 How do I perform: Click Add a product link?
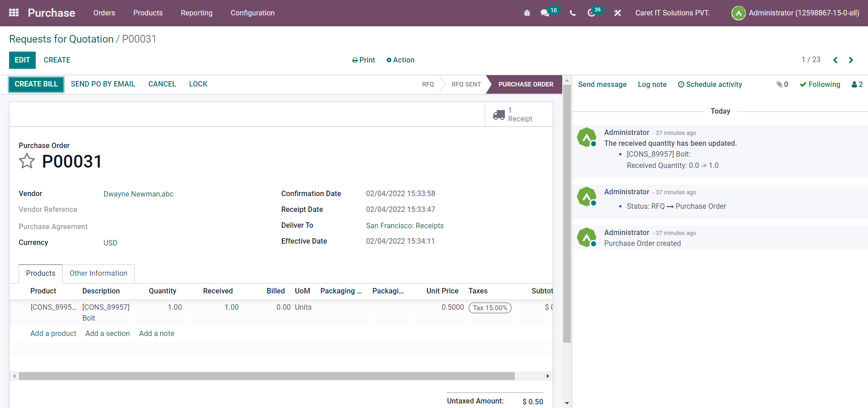tap(53, 333)
